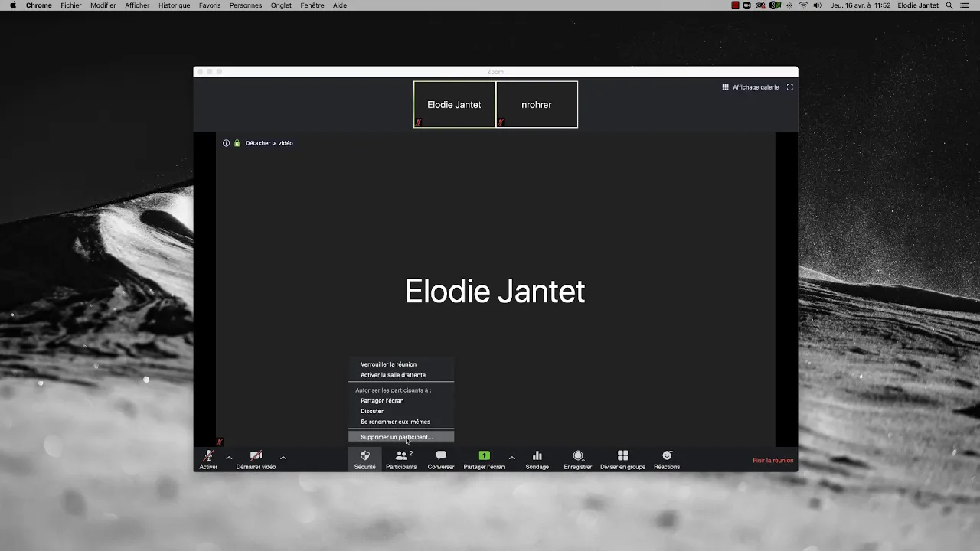Click the Affichage galerie grid icon
This screenshot has height=551, width=980.
pyautogui.click(x=725, y=87)
